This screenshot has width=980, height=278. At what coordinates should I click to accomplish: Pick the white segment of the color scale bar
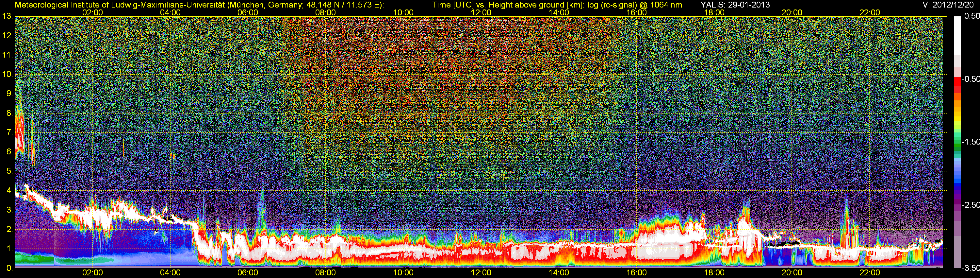pos(957,35)
